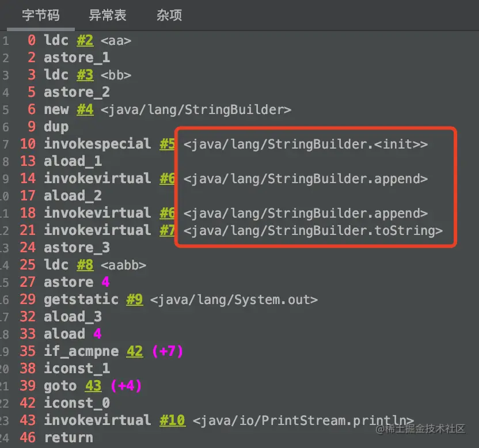Open the 杂项 tab
479x448 pixels.
[169, 15]
